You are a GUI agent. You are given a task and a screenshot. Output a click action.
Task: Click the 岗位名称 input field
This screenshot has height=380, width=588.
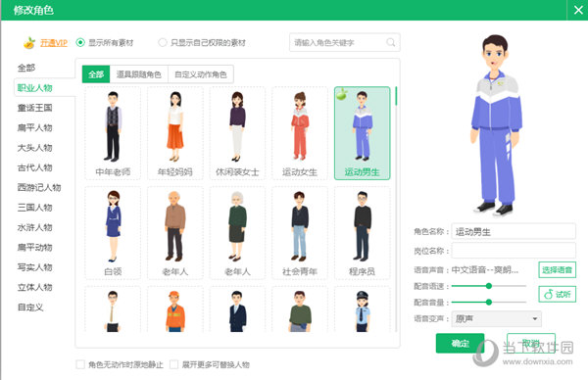(x=514, y=251)
